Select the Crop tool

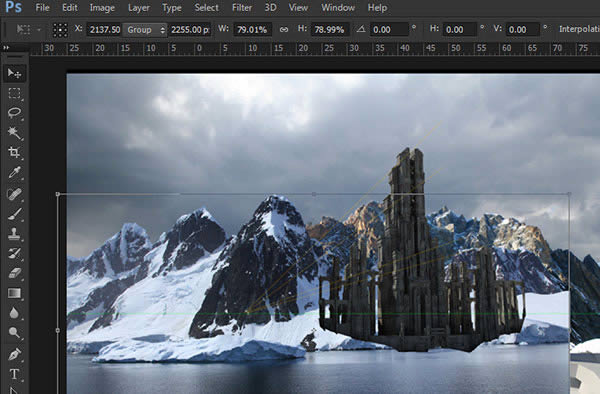15,153
